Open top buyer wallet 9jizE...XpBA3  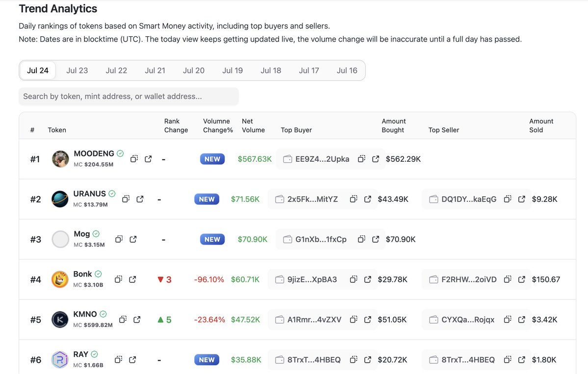coord(312,279)
